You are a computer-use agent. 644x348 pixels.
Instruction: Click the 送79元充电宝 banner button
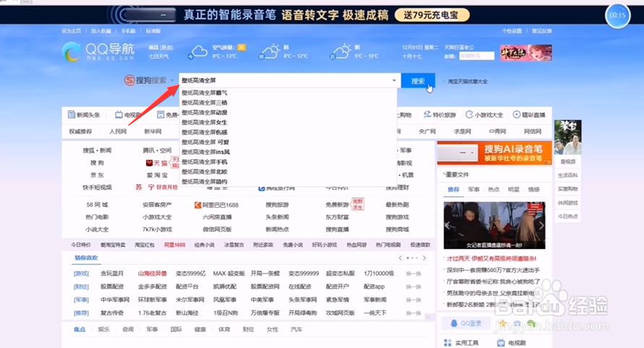tap(432, 15)
